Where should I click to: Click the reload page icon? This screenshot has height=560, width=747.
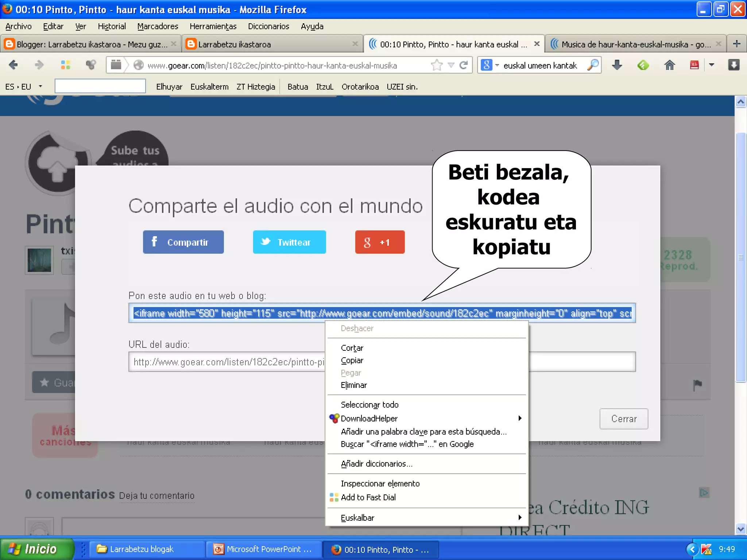(464, 65)
